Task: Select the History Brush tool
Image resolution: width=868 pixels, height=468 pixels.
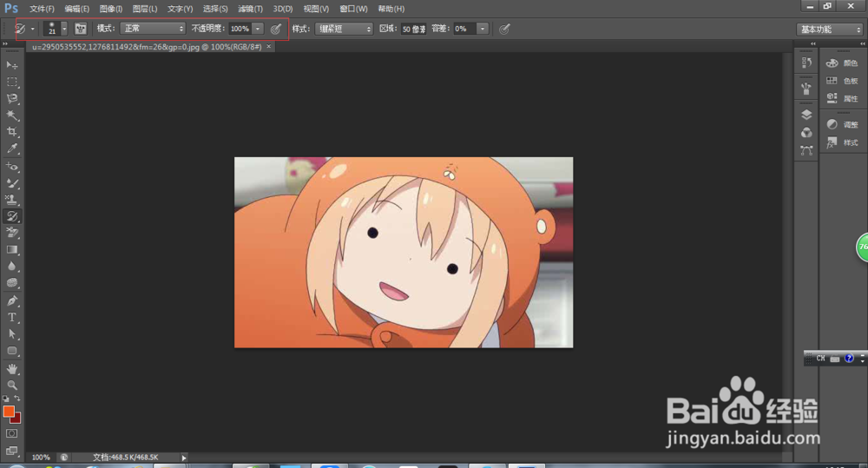Action: point(11,216)
